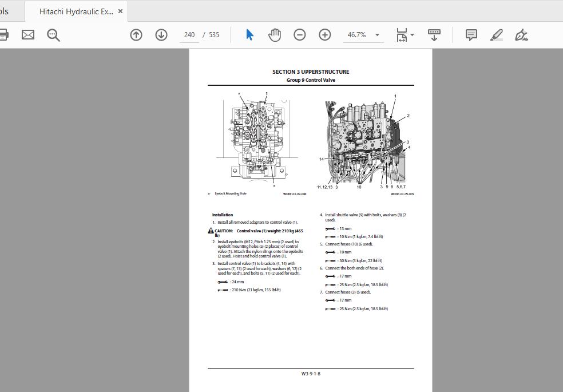Open the sign document pen tool
563x392 pixels.
tap(521, 35)
